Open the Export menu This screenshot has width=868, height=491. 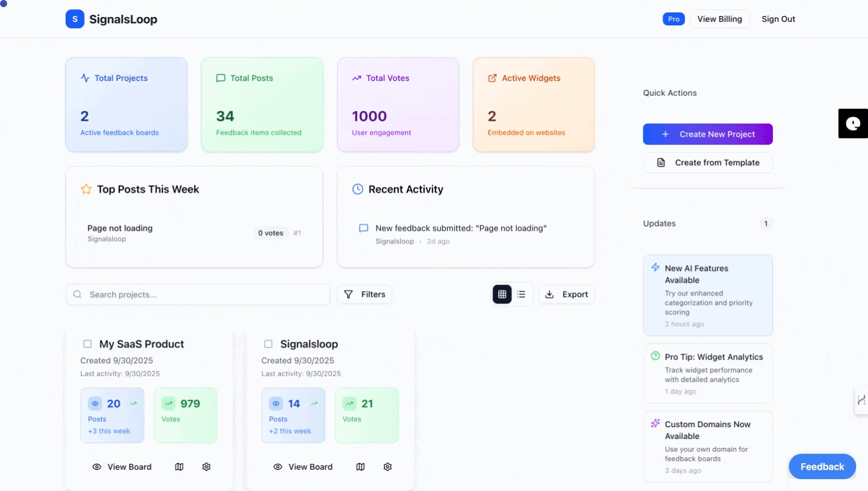(x=566, y=294)
